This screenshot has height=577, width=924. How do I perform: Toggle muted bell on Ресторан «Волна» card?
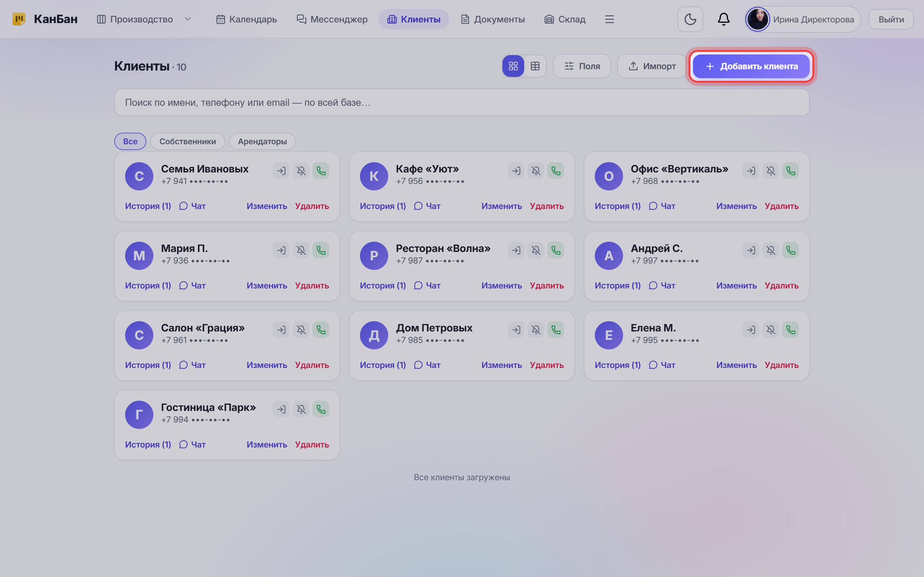point(536,250)
